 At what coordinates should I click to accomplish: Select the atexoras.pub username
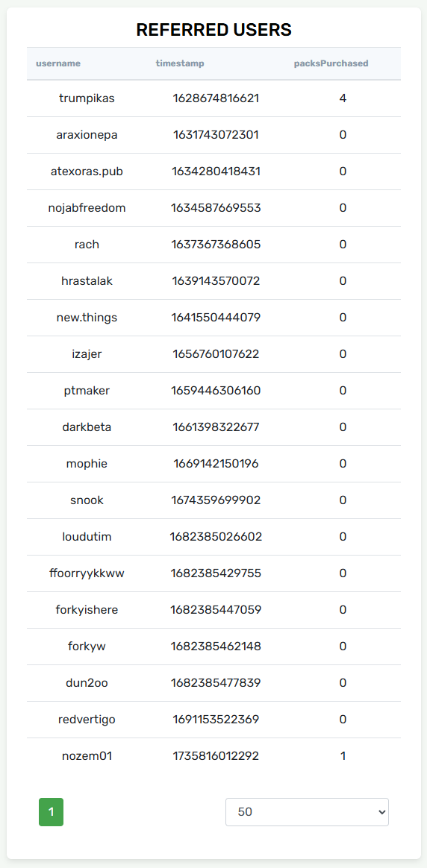87,171
